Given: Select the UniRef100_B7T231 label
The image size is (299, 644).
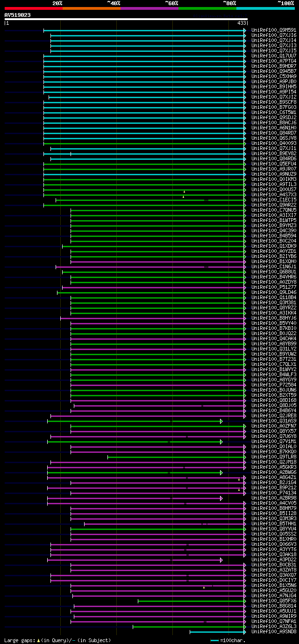Looking at the screenshot, I should click(274, 359).
